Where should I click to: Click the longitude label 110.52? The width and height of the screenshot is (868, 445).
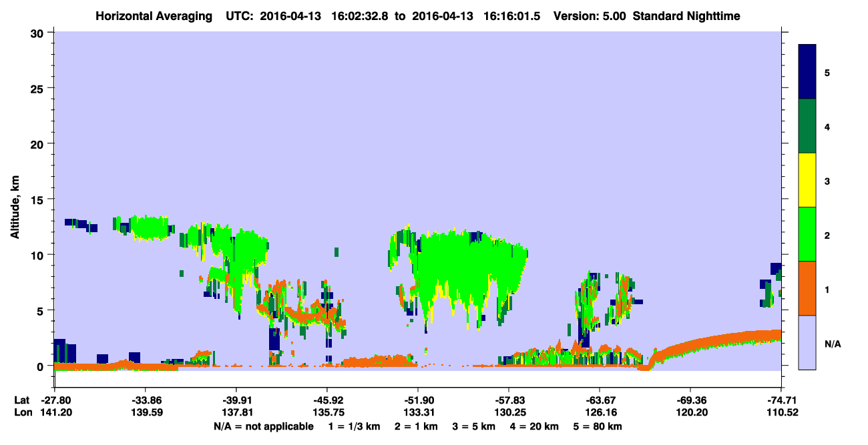click(781, 412)
